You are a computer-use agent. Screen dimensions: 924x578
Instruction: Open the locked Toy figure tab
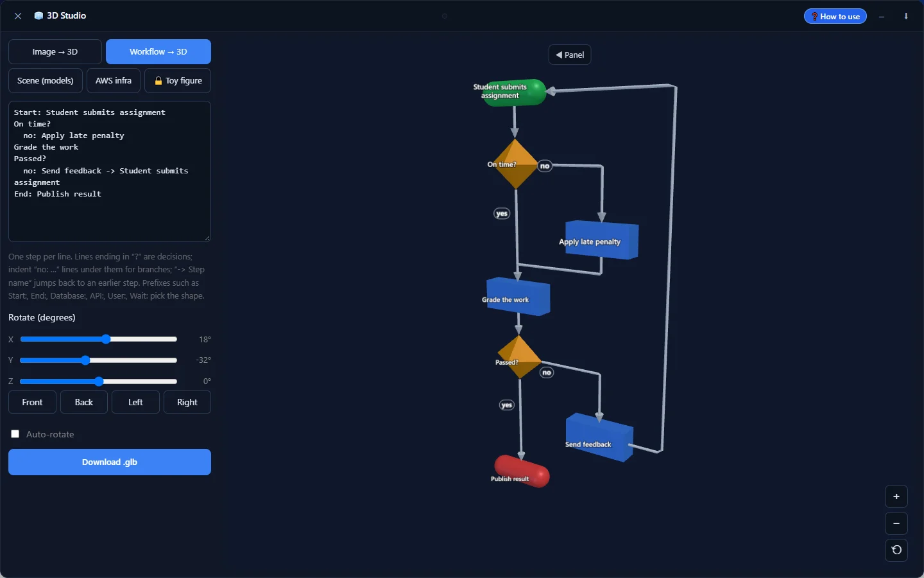(x=178, y=80)
